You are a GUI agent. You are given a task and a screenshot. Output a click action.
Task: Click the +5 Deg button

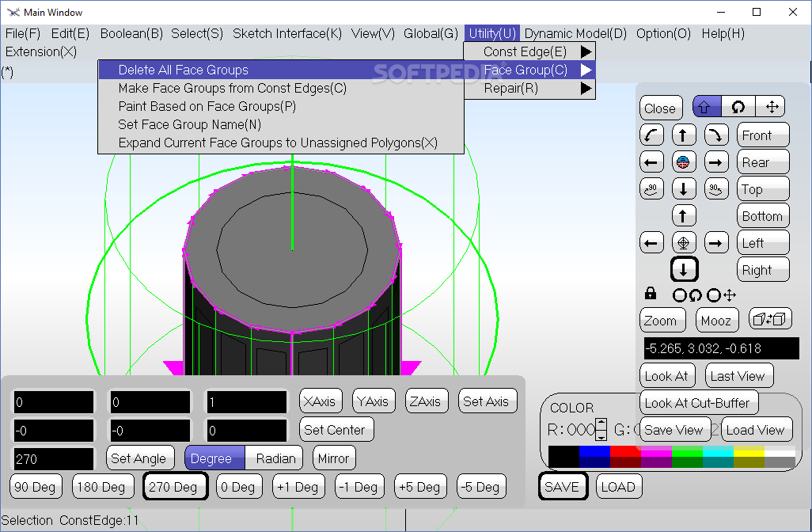click(420, 486)
